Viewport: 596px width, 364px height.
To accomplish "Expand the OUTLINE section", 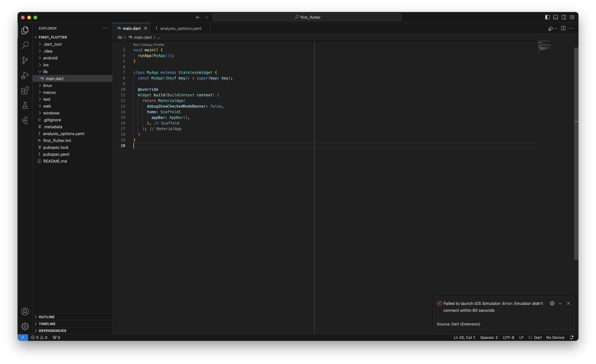I will coord(73,317).
